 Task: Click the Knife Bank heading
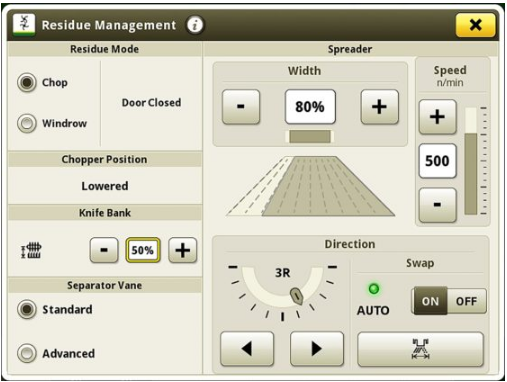[105, 213]
